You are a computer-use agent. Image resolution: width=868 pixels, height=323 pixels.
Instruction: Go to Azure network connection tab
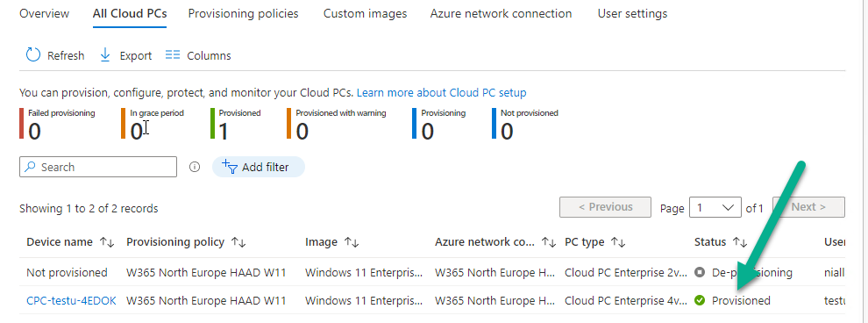501,13
